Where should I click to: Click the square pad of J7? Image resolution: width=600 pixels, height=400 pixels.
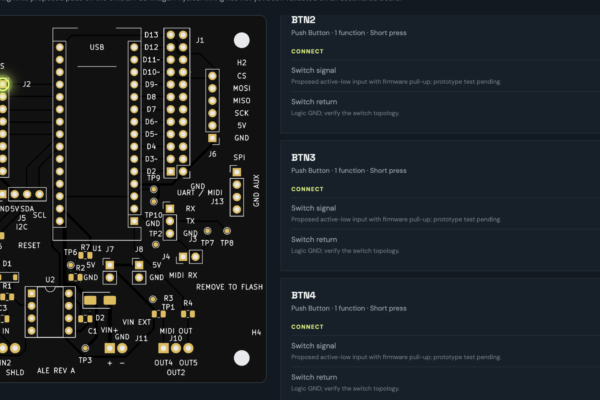click(110, 265)
